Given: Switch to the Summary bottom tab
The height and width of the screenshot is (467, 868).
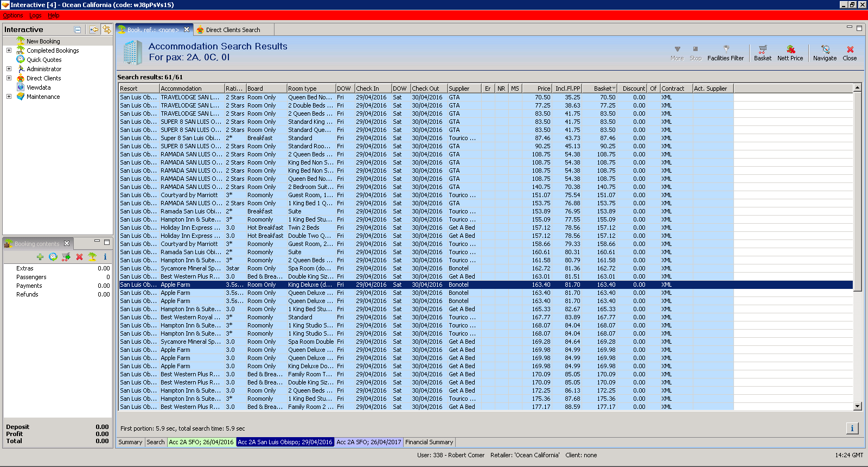Looking at the screenshot, I should pos(130,442).
